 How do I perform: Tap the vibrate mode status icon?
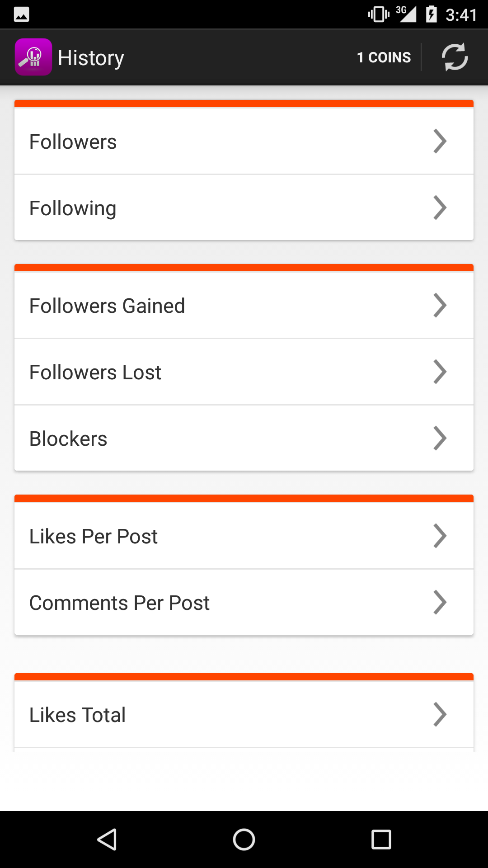[379, 14]
